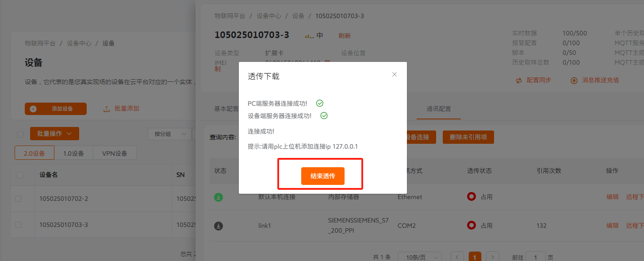This screenshot has height=261, width=644.
Task: Click the 消息推送充值 icon
Action: pyautogui.click(x=574, y=81)
